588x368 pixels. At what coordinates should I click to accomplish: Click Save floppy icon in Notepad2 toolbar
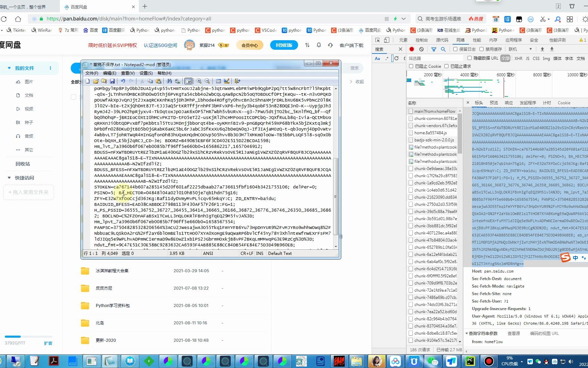pos(112,81)
